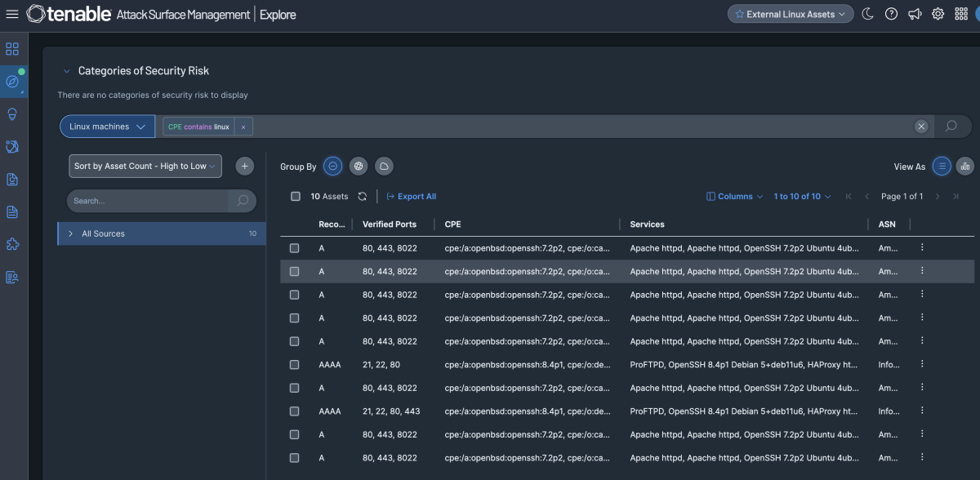The width and height of the screenshot is (980, 480).
Task: Go to last page button
Action: [x=955, y=197]
